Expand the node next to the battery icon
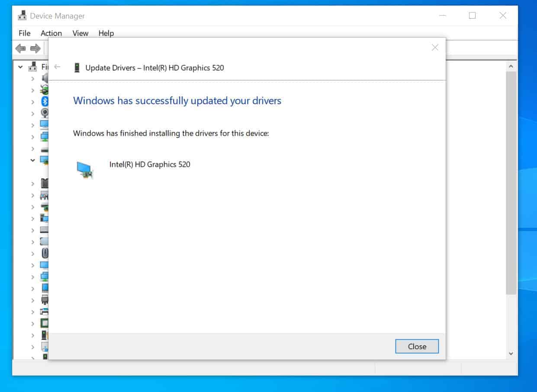 32,90
